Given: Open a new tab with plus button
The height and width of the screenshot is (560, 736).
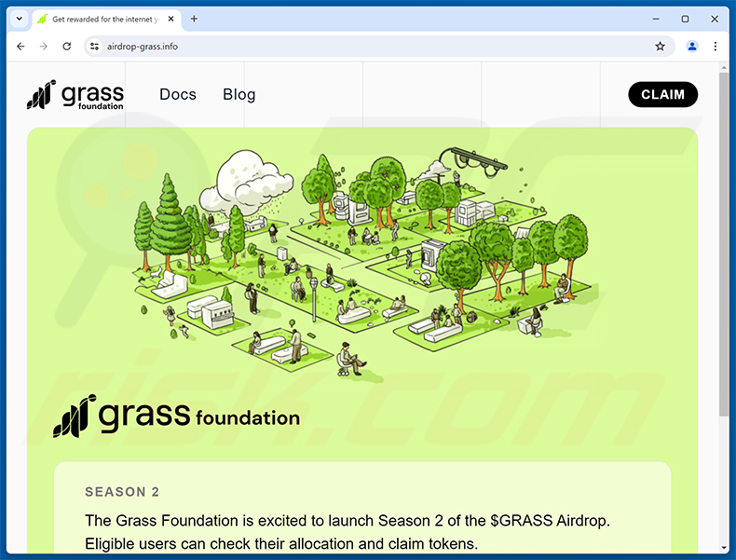Looking at the screenshot, I should point(194,19).
